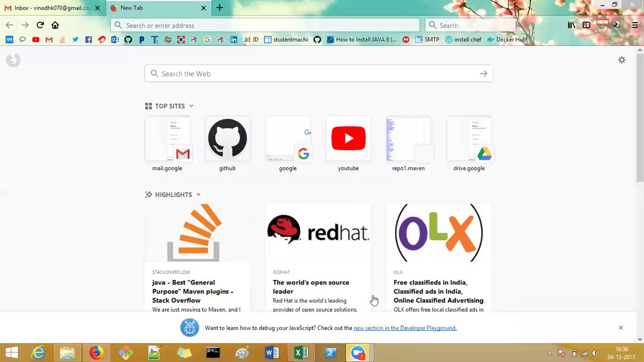Open Word from taskbar
This screenshot has width=644, height=362.
click(x=272, y=353)
